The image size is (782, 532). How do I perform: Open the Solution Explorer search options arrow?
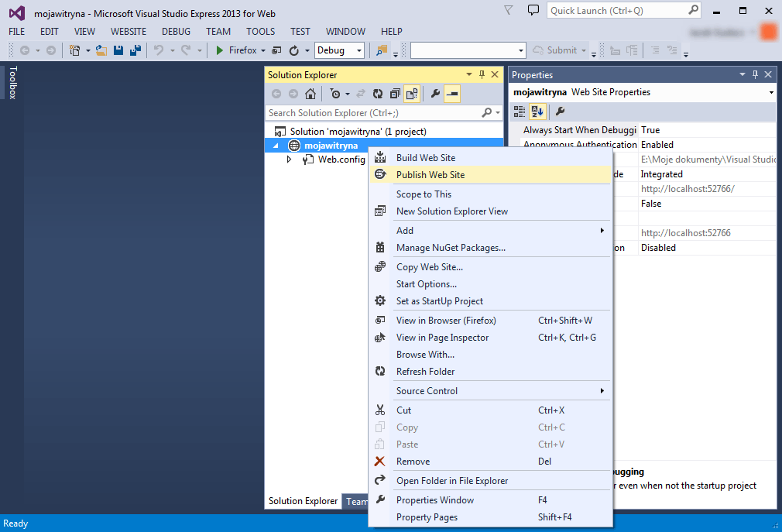point(498,113)
